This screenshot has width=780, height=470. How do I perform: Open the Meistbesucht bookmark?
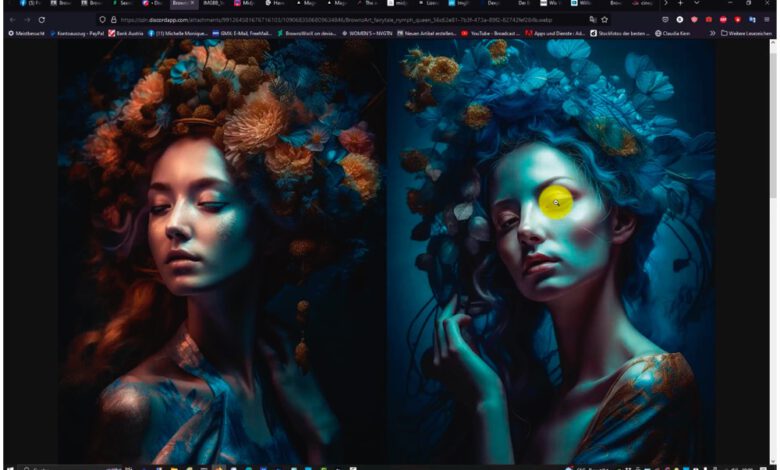(x=26, y=33)
